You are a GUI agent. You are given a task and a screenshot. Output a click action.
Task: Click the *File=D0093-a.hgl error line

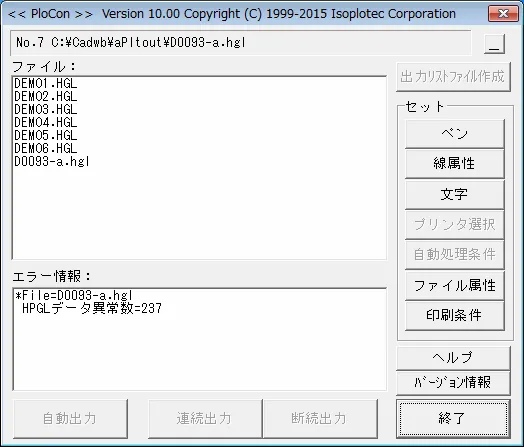[x=74, y=296]
